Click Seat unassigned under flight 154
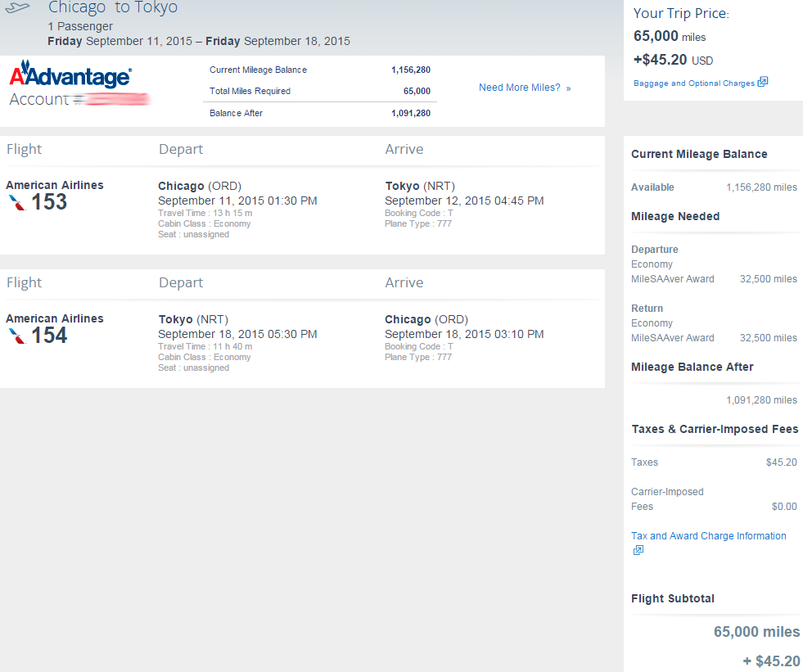The width and height of the screenshot is (803, 672). coord(193,368)
